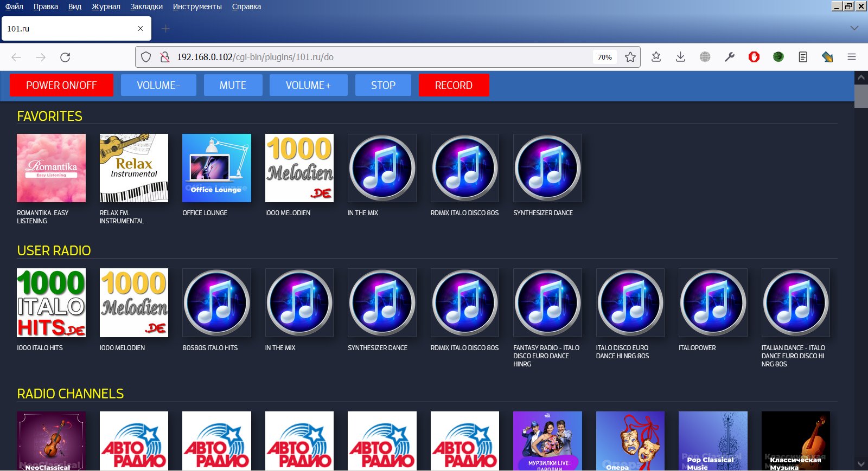Open the Файл menu
The image size is (868, 471).
pyautogui.click(x=14, y=7)
